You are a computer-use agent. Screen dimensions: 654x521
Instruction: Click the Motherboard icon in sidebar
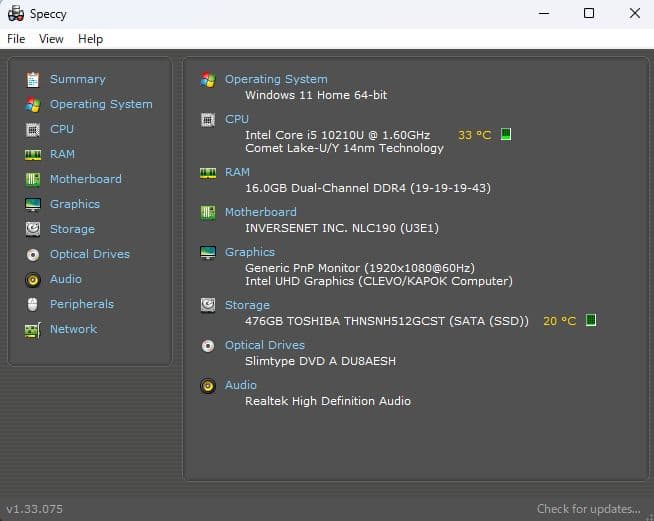[33, 180]
